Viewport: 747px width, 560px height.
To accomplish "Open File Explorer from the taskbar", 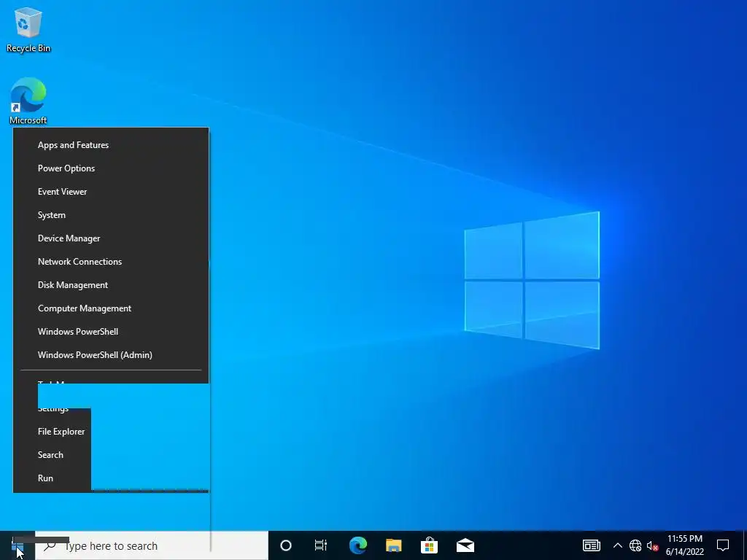I will (x=393, y=545).
